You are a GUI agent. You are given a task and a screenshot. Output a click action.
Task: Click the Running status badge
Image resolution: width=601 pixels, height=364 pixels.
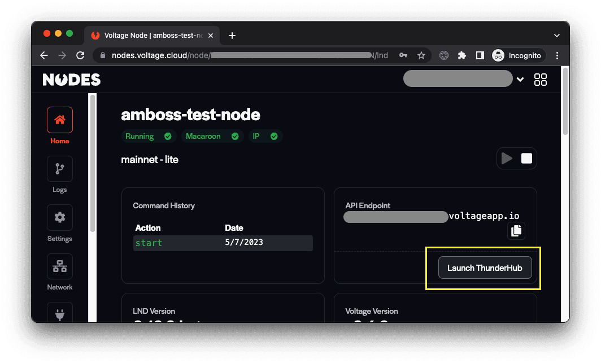[x=149, y=136]
